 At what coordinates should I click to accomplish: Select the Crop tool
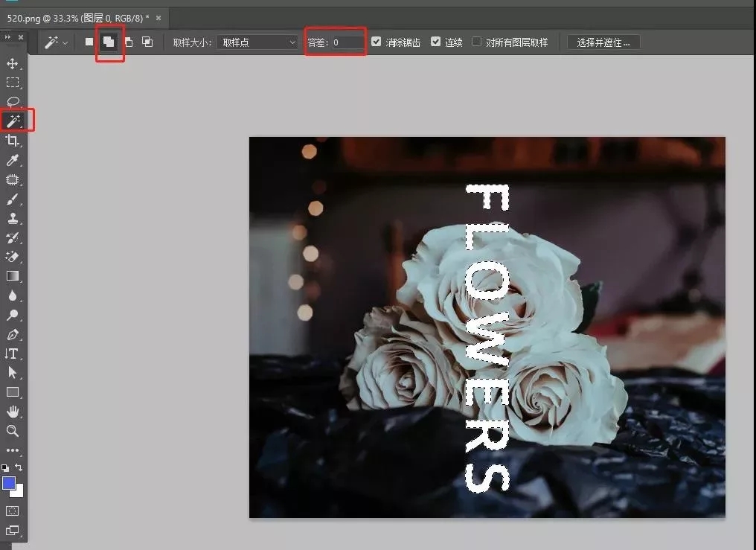[13, 141]
